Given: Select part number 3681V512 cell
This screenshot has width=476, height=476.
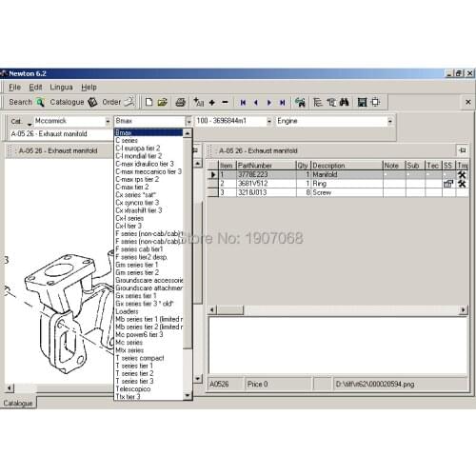Looking at the screenshot, I should pos(267,184).
